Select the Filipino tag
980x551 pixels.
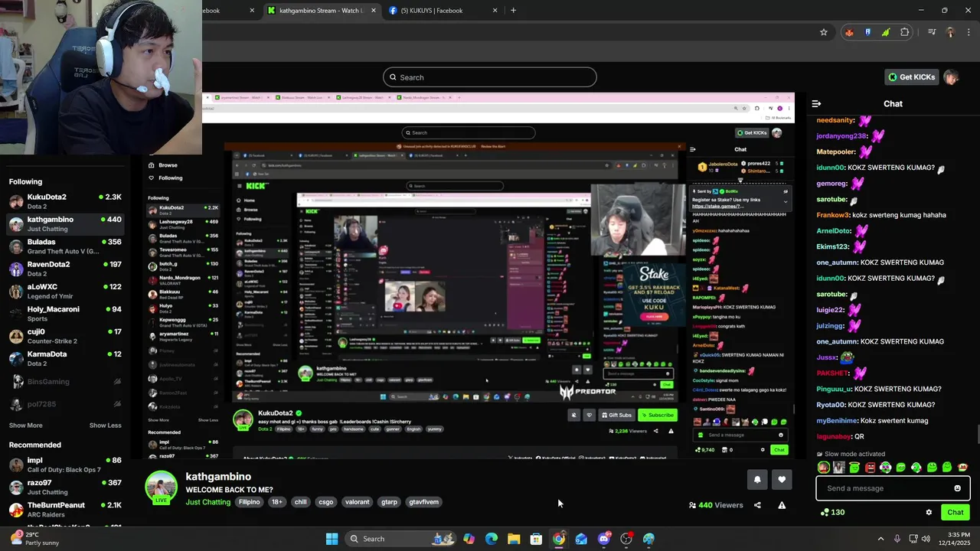pos(250,502)
